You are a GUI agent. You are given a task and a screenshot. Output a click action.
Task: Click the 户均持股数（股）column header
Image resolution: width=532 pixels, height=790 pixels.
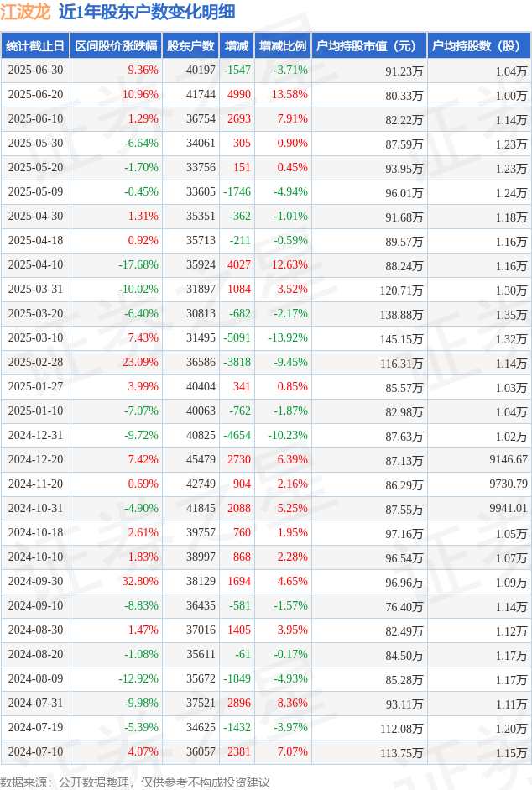coord(478,46)
